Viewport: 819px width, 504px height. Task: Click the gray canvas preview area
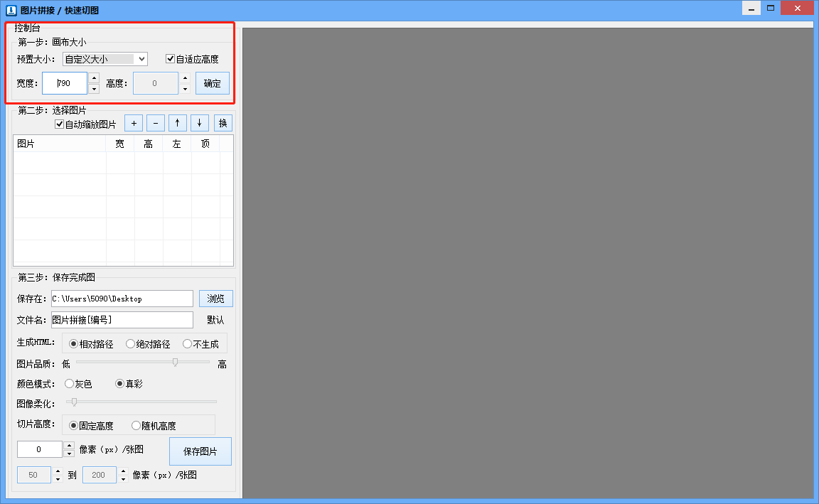[x=528, y=263]
